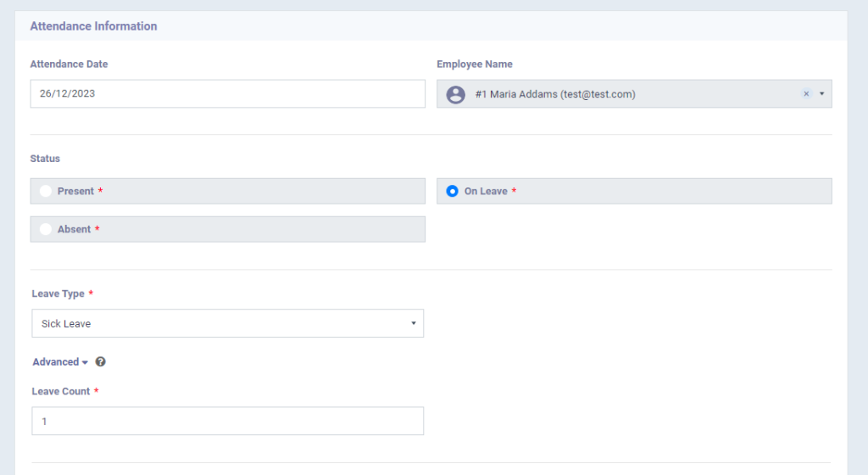Click the Attendance Date field label
Image resolution: width=868 pixels, height=475 pixels.
pos(69,64)
